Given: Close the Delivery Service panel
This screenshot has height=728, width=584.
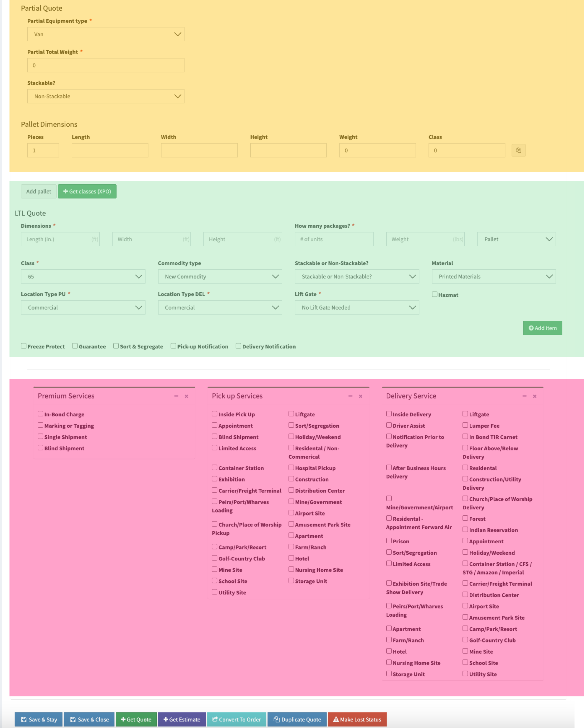Looking at the screenshot, I should pyautogui.click(x=534, y=396).
